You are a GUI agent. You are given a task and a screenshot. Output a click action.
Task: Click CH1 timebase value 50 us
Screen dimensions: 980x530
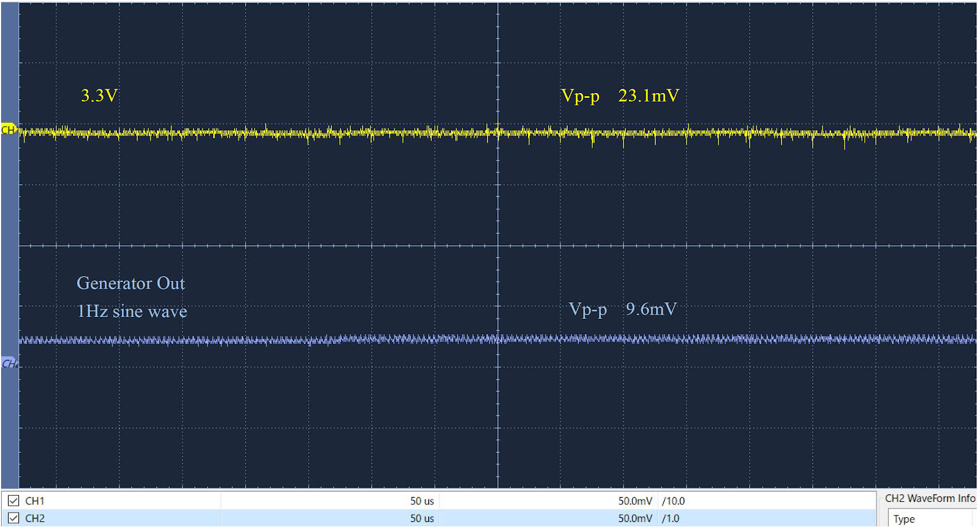click(x=422, y=501)
